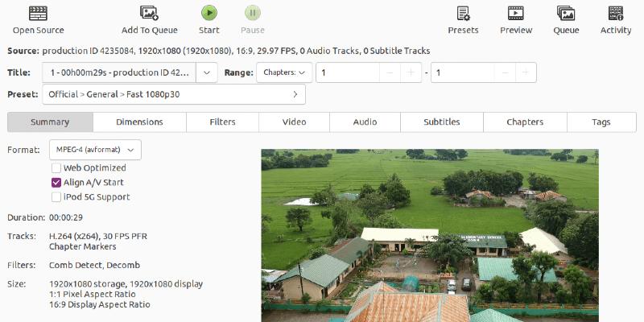Open the Preview window icon
The height and width of the screenshot is (322, 644).
[516, 13]
